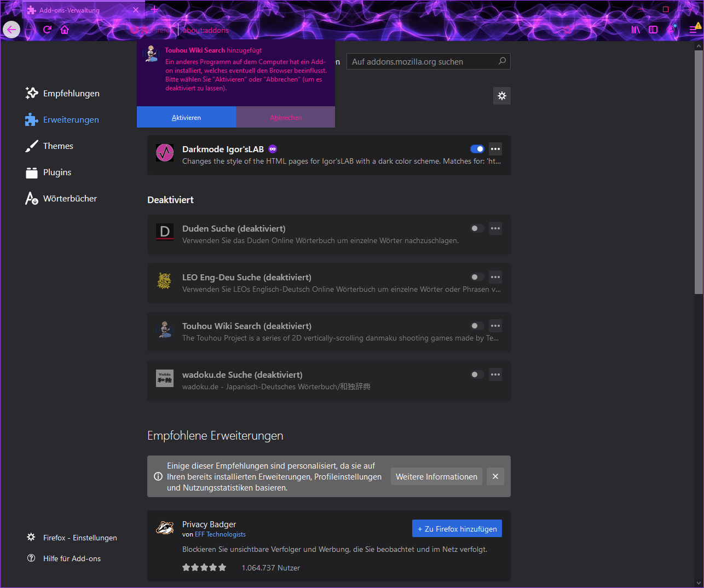Show sidebars toolbar icon
The width and height of the screenshot is (704, 588).
coord(653,30)
